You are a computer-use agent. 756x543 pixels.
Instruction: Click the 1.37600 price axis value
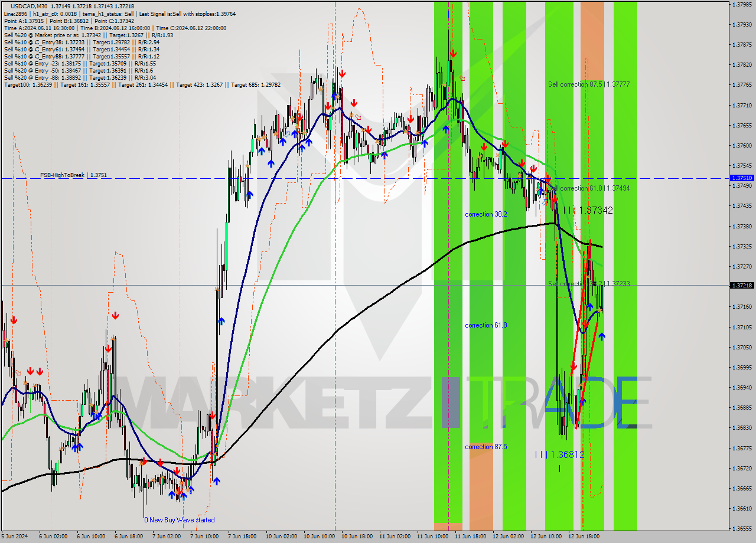[742, 145]
